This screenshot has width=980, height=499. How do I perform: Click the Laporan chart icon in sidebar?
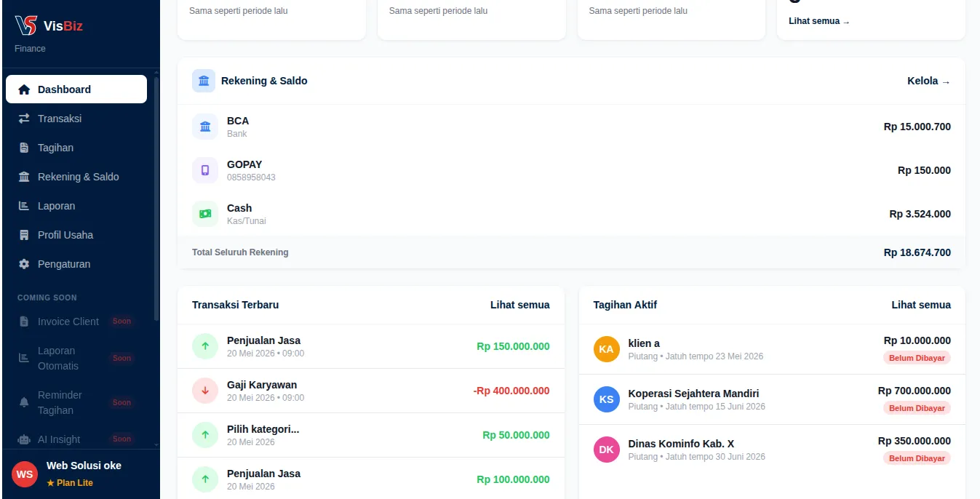tap(24, 206)
